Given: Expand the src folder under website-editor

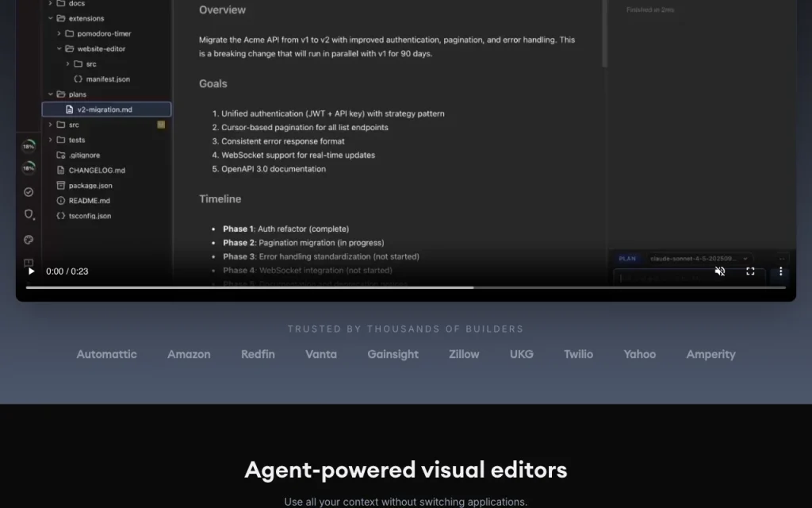Looking at the screenshot, I should click(x=67, y=63).
